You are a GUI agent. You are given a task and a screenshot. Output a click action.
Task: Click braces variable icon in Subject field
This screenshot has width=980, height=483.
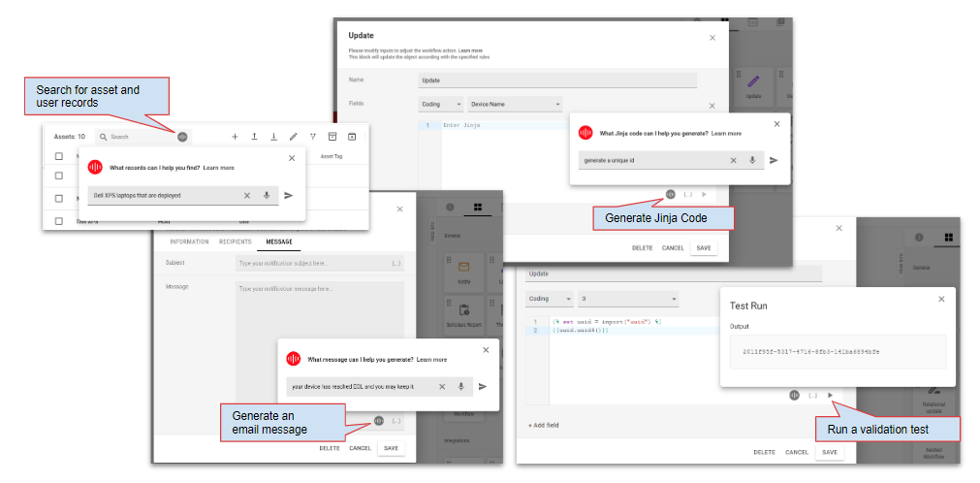396,264
